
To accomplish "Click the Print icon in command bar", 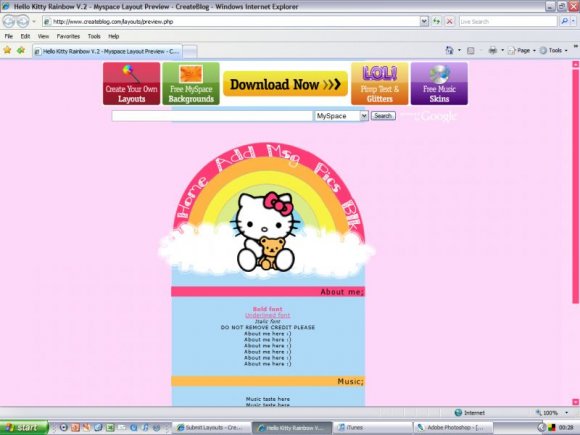I will [493, 50].
